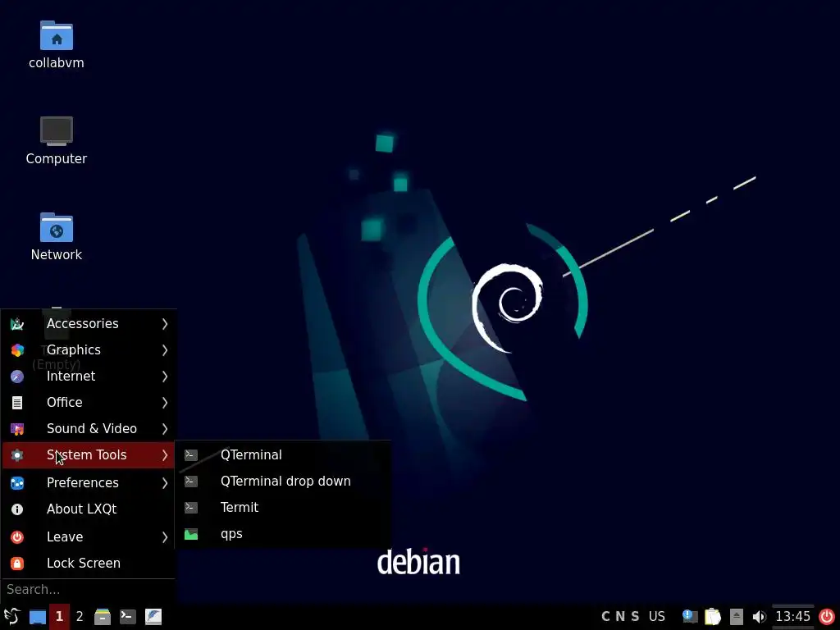Image resolution: width=840 pixels, height=630 pixels.
Task: Choose About LXQt from the menu
Action: 89,509
